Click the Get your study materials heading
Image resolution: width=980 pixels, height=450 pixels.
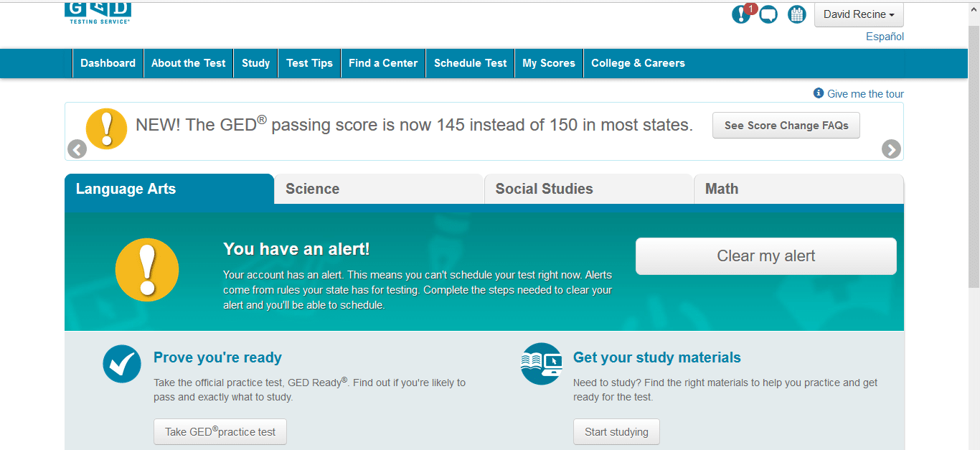[657, 357]
